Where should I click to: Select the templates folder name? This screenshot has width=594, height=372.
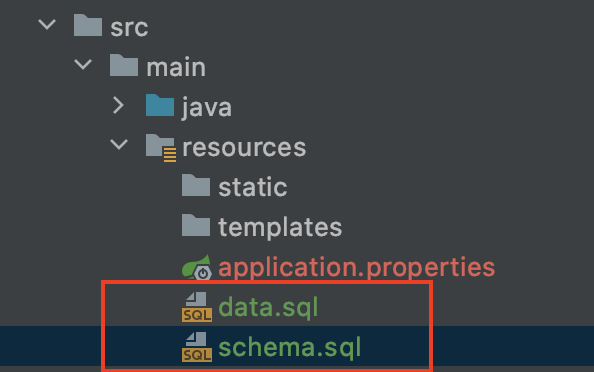coord(280,227)
